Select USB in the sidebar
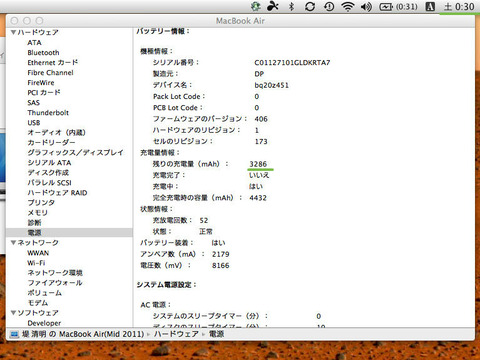Image resolution: width=480 pixels, height=360 pixels. (x=34, y=123)
